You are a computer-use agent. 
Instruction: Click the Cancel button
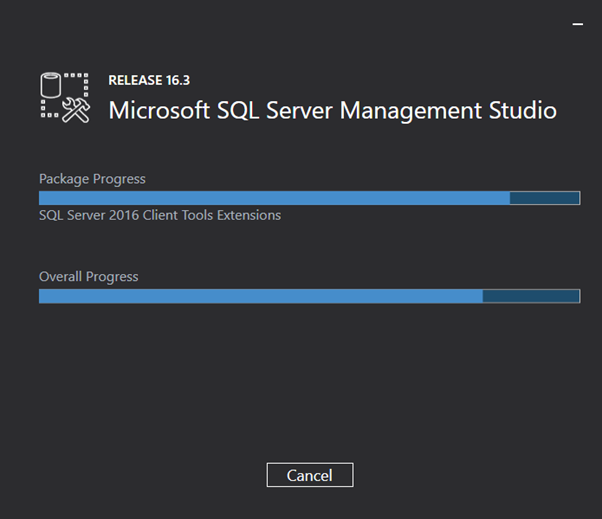[x=310, y=475]
